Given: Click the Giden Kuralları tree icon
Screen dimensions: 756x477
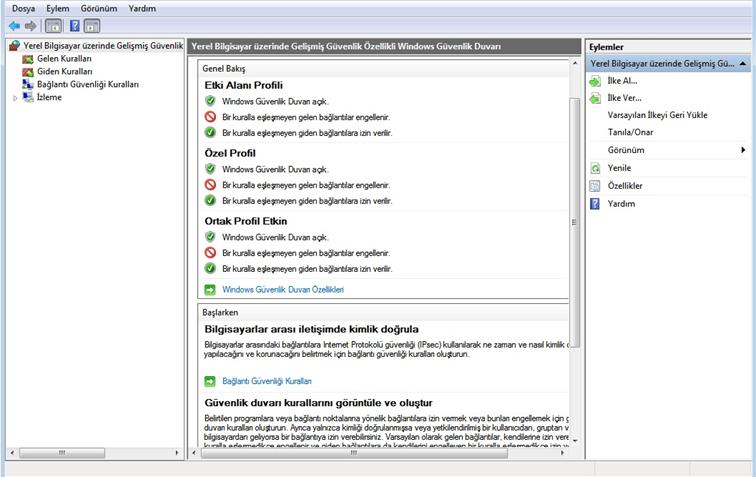Looking at the screenshot, I should [x=28, y=72].
